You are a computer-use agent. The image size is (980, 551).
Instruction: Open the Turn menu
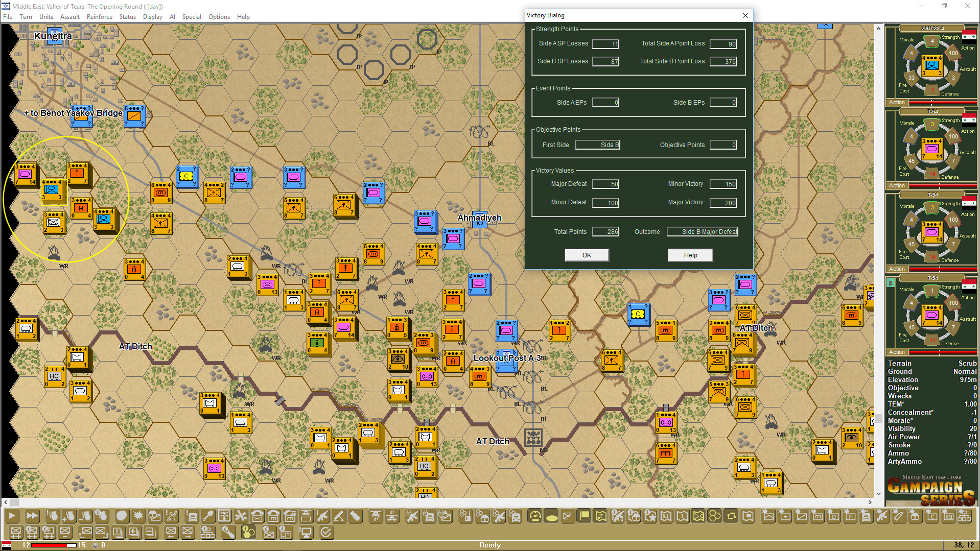tap(26, 16)
